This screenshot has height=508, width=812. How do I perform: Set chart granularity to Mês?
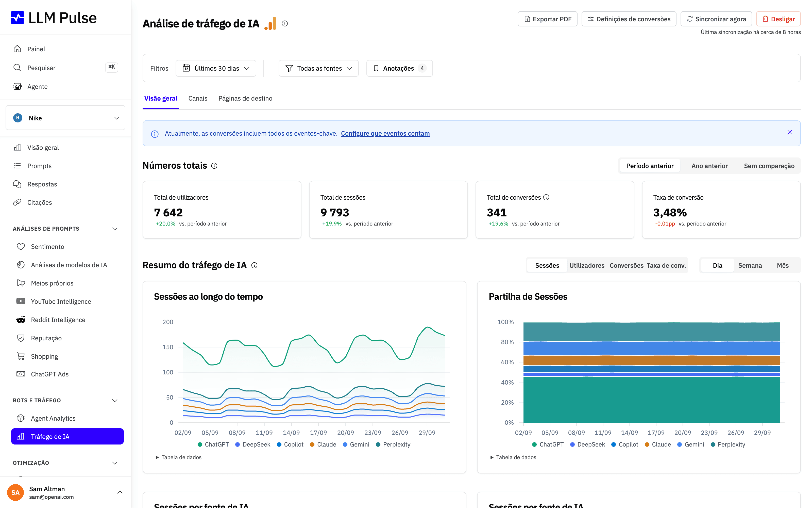(x=783, y=265)
